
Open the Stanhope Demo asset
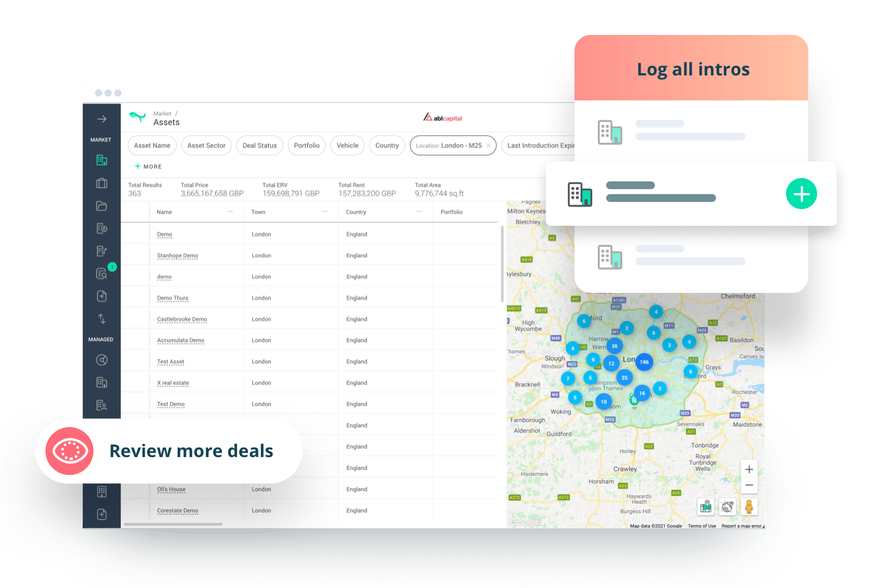click(178, 256)
